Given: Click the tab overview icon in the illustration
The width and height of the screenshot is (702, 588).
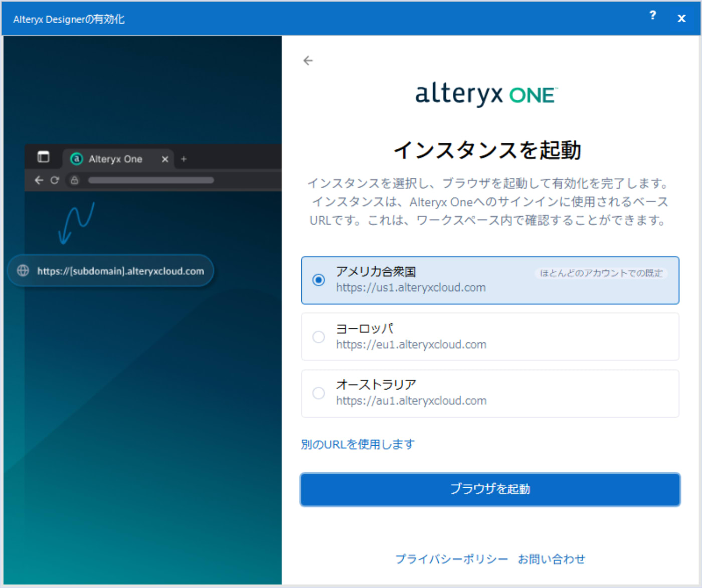Looking at the screenshot, I should tap(44, 157).
